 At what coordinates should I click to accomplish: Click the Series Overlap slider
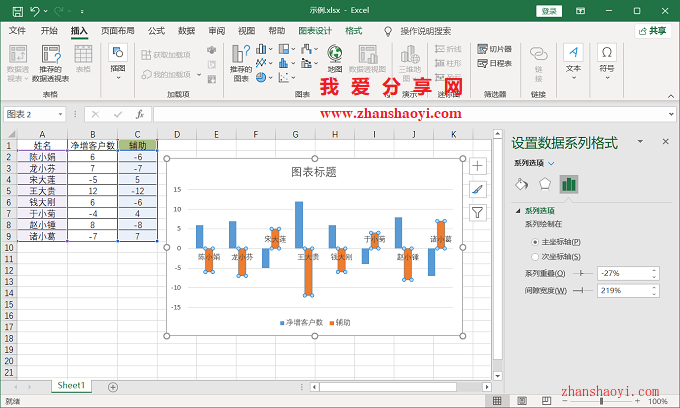[583, 273]
